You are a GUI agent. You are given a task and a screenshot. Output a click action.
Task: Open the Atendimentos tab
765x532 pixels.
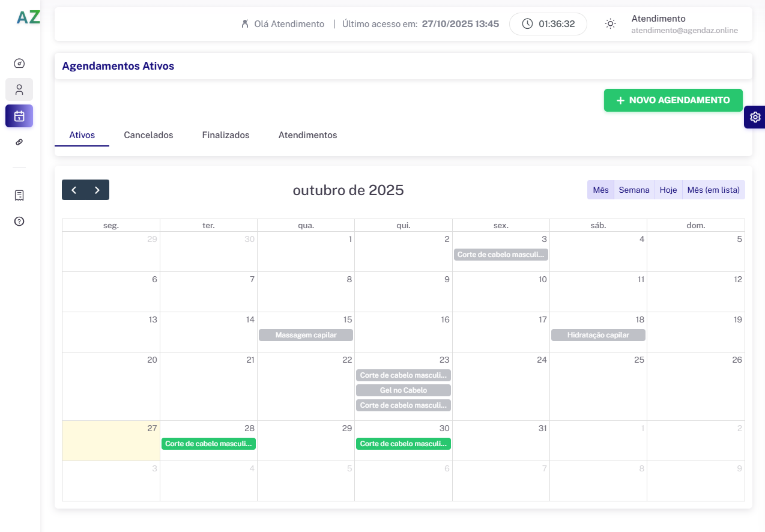pos(307,135)
